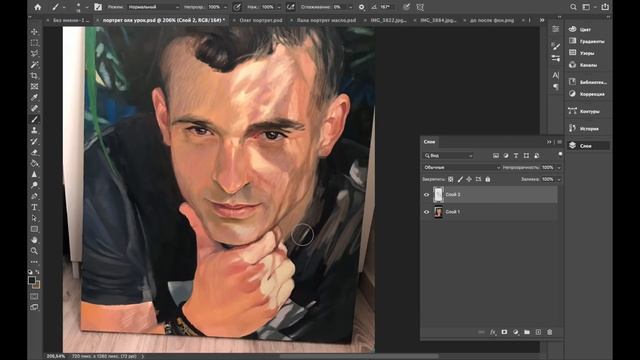Select the Eyedropper tool

coord(34,98)
